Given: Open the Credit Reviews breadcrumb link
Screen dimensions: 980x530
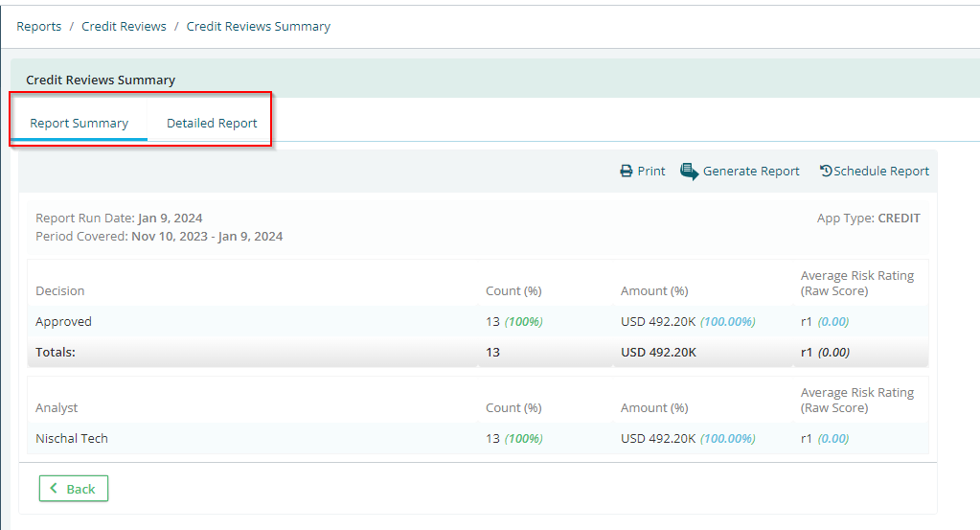Looking at the screenshot, I should pos(124,26).
